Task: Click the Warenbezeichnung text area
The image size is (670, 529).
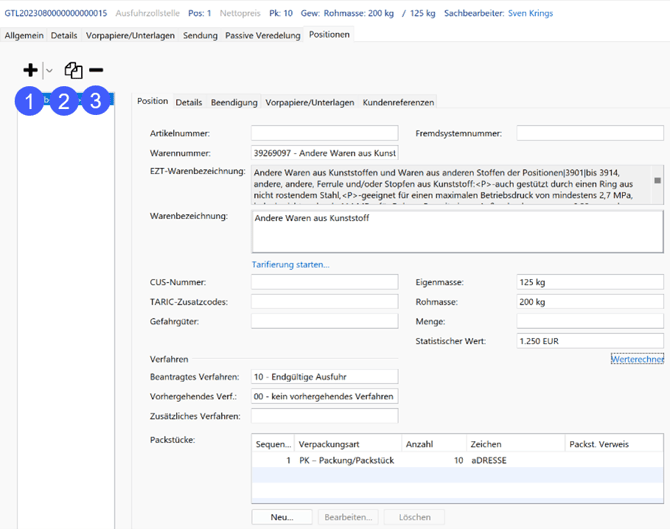Action: click(458, 232)
